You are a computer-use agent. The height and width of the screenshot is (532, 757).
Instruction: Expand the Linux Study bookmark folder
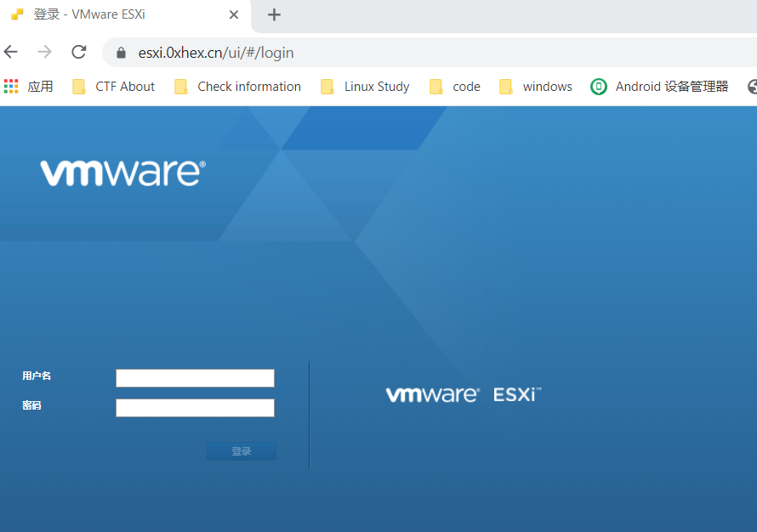[x=365, y=87]
